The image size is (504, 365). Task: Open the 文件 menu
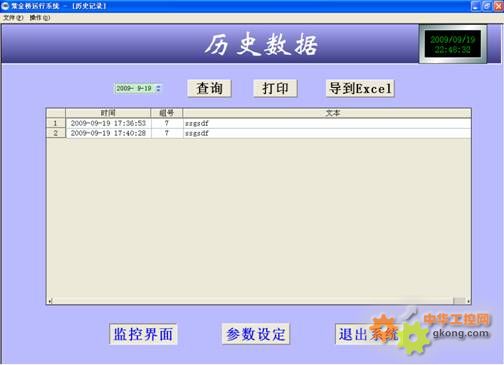click(13, 18)
